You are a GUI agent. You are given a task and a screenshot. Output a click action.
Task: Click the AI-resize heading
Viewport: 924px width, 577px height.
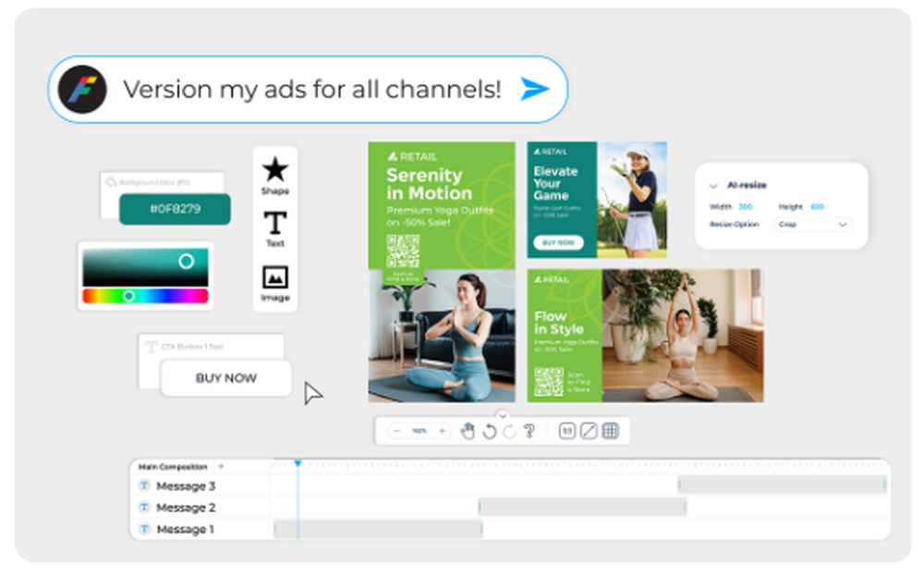coord(747,185)
